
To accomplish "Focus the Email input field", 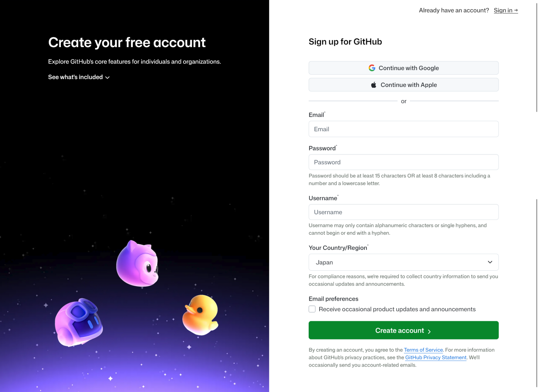I will pos(403,129).
